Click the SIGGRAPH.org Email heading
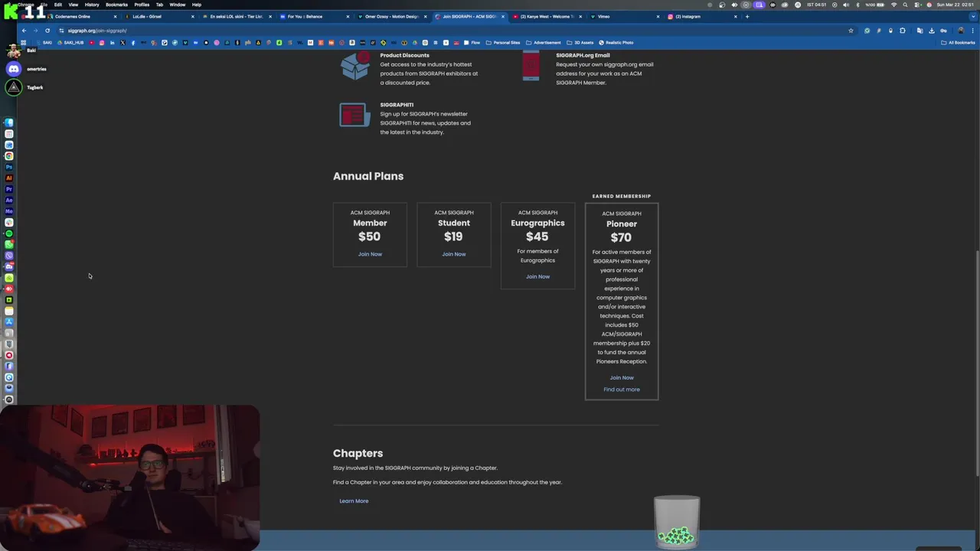Viewport: 980px width, 551px height. [583, 55]
